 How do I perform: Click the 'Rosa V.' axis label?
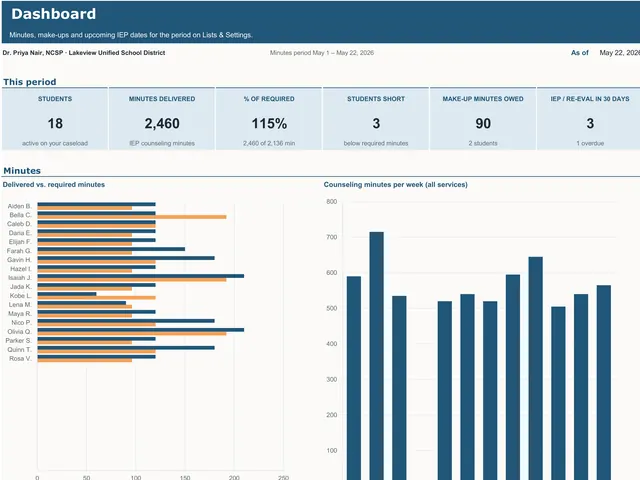[20, 358]
